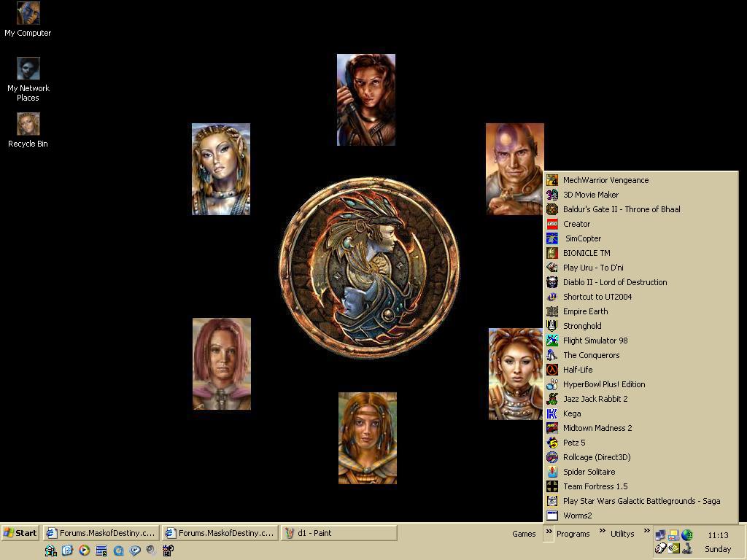Click the calculator-style icon ending quick launch row

(x=168, y=551)
